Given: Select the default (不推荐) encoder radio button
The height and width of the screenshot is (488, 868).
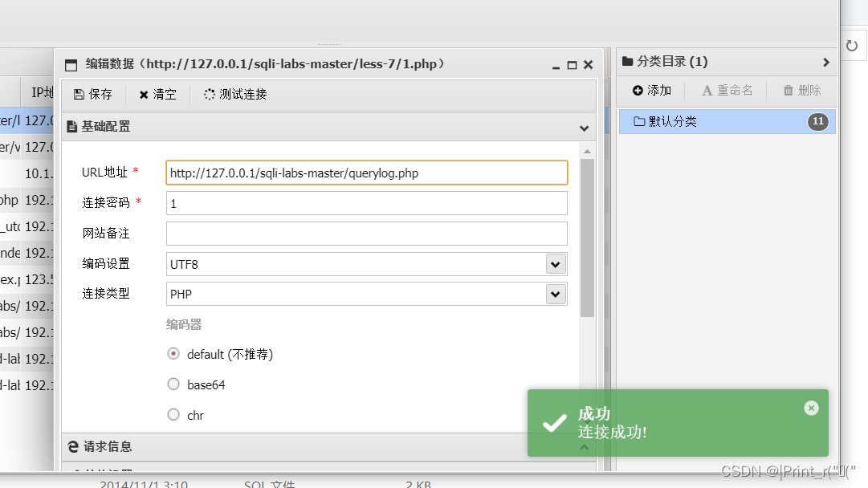Looking at the screenshot, I should (173, 353).
